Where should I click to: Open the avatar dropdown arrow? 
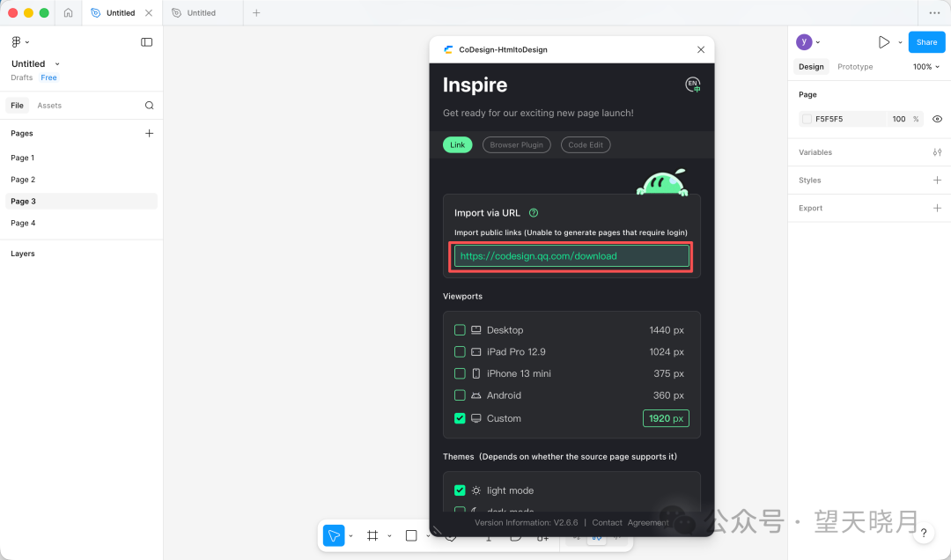817,42
